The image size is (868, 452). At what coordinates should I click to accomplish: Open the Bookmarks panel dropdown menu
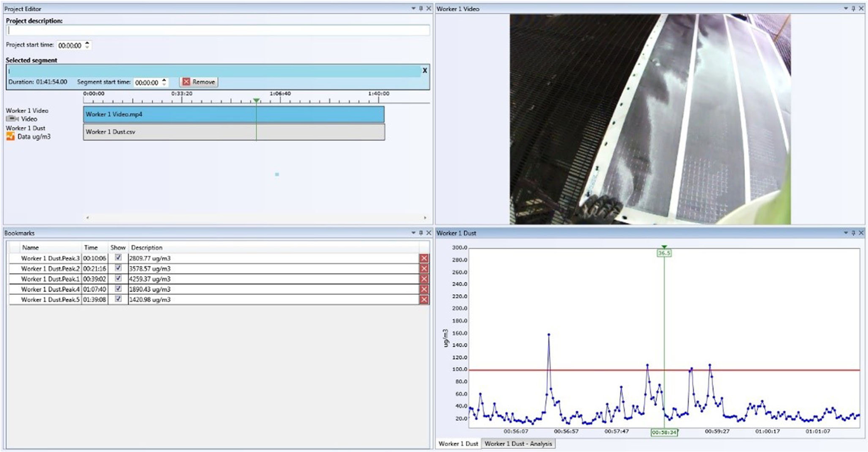click(413, 233)
